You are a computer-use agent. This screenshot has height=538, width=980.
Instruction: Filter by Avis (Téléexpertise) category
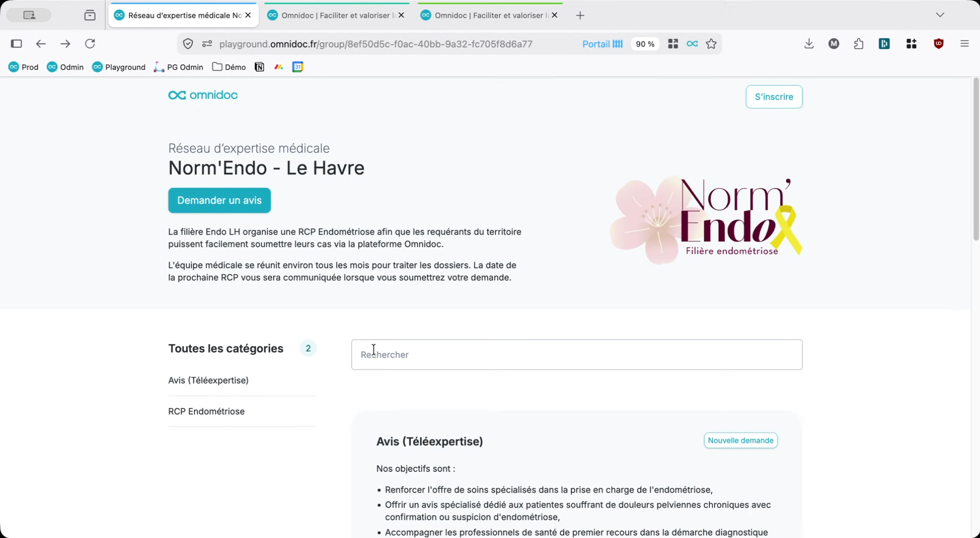coord(208,380)
